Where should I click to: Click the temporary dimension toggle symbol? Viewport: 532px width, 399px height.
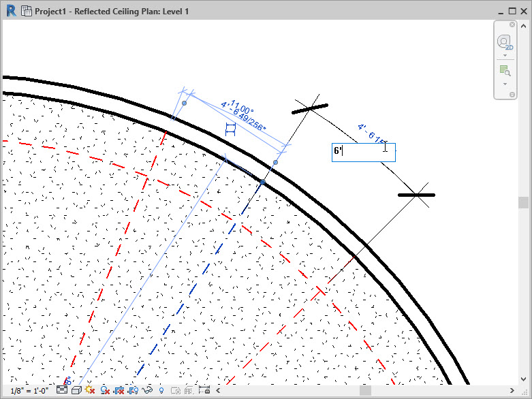point(230,129)
